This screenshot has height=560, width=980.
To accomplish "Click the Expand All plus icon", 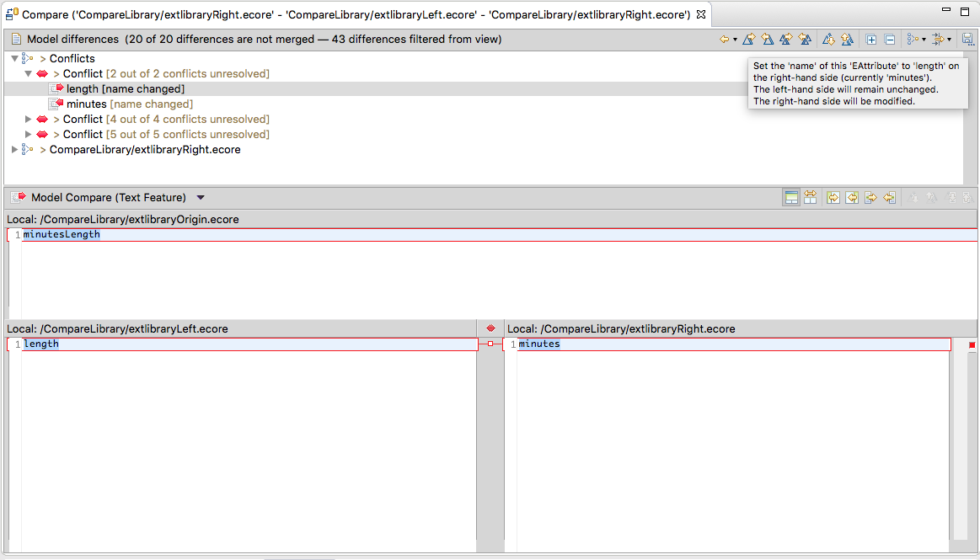I will coord(871,40).
